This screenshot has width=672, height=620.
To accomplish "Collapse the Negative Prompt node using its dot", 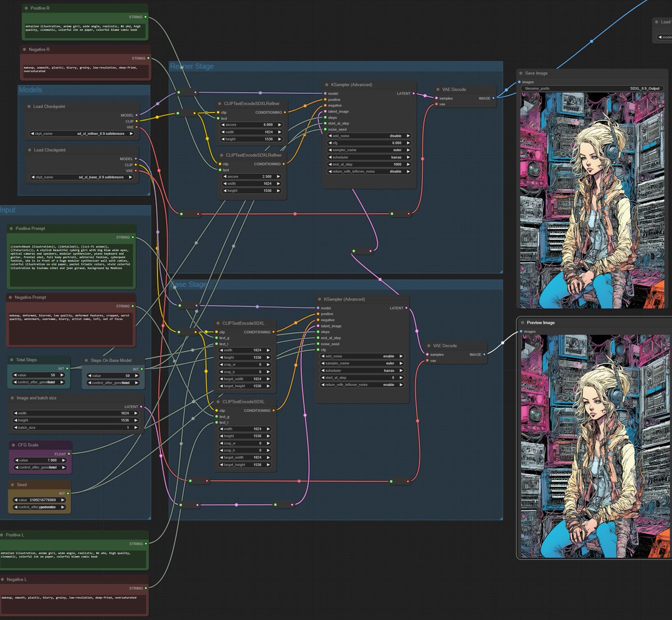I will point(11,297).
